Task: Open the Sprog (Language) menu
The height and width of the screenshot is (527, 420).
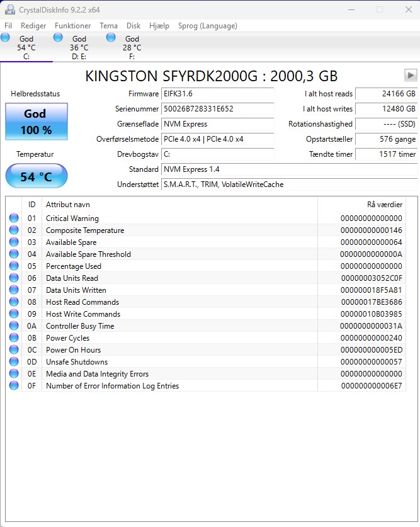Action: click(208, 26)
